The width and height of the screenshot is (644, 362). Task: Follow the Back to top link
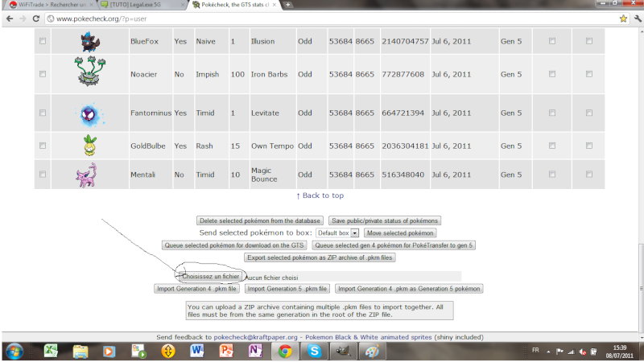(320, 195)
